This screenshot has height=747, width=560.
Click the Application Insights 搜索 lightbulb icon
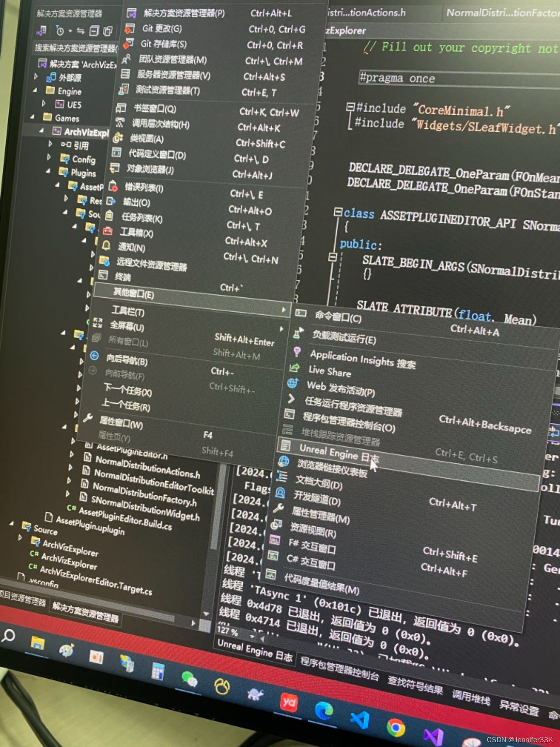pyautogui.click(x=297, y=352)
